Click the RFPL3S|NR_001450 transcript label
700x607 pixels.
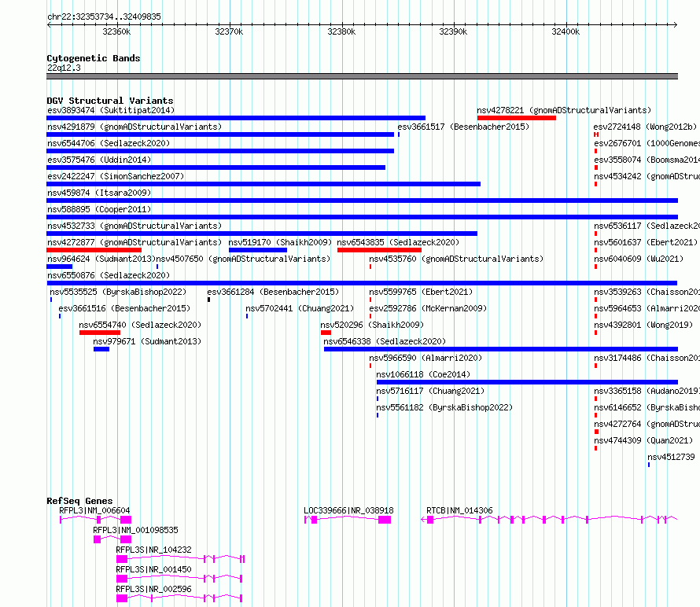153,569
